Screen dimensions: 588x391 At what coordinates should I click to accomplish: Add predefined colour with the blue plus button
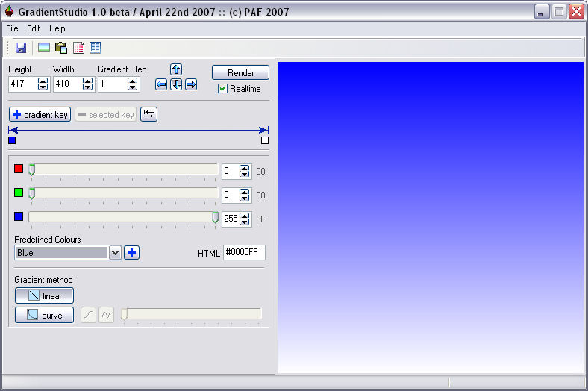[x=131, y=253]
